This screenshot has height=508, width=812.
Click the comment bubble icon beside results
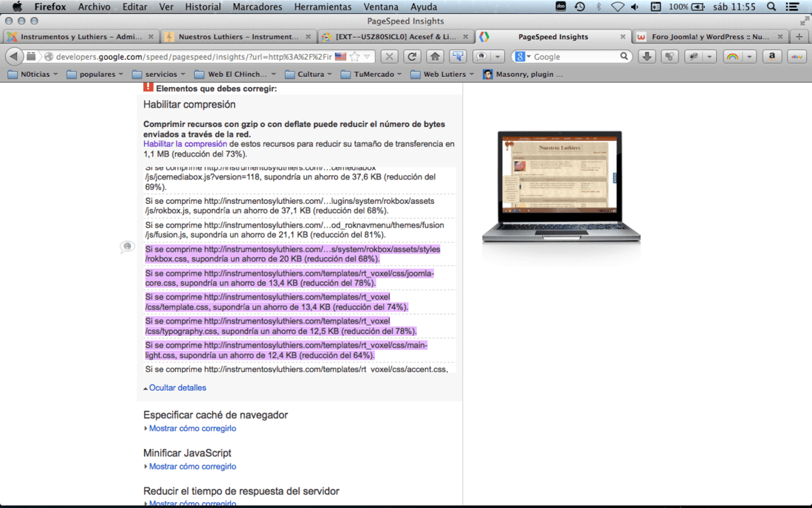pyautogui.click(x=127, y=247)
